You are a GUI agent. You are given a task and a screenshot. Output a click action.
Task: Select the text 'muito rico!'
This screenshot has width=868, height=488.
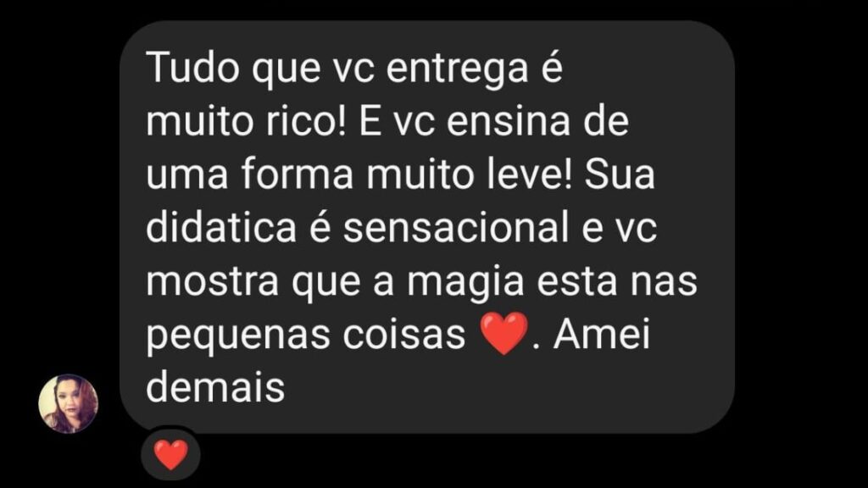pos(246,121)
